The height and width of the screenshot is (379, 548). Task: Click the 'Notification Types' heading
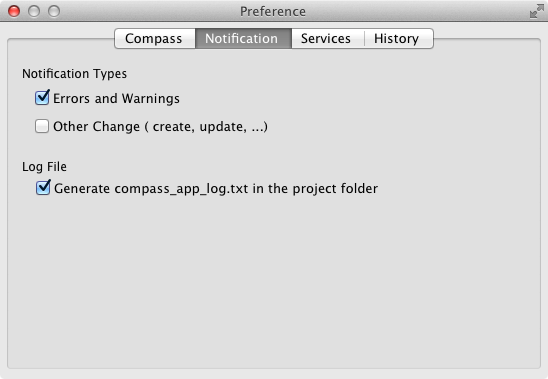coord(74,74)
